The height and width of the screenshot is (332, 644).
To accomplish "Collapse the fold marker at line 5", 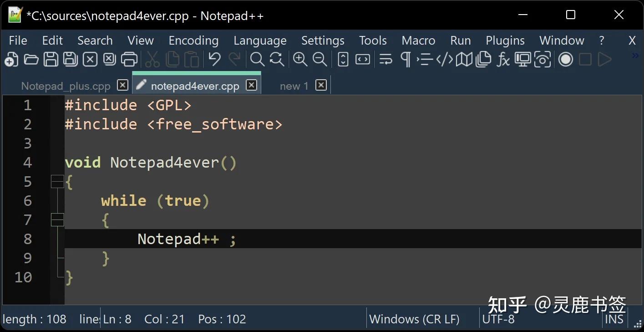I will 57,181.
